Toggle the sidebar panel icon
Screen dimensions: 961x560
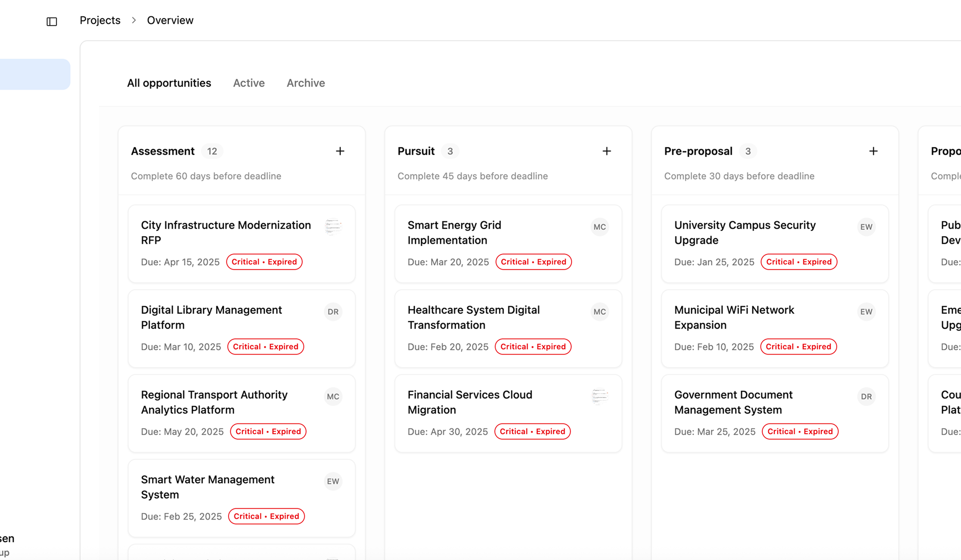[52, 22]
